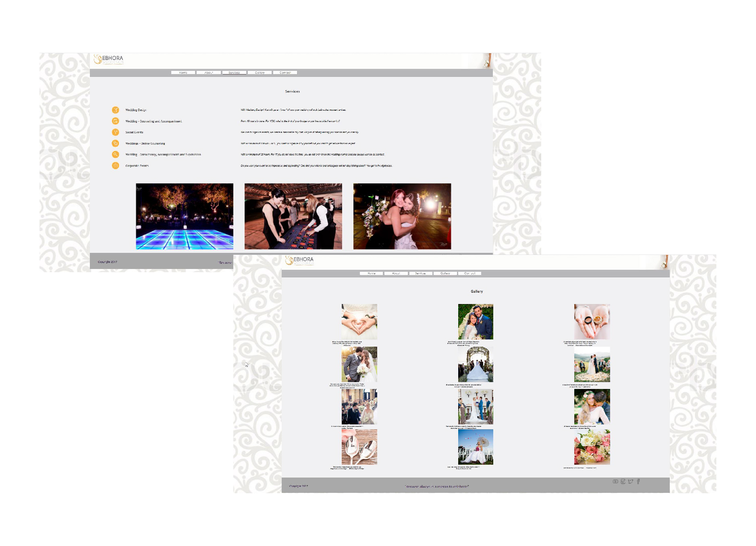Click the Instagram icon in gallery footer
756x546 pixels.
point(623,481)
